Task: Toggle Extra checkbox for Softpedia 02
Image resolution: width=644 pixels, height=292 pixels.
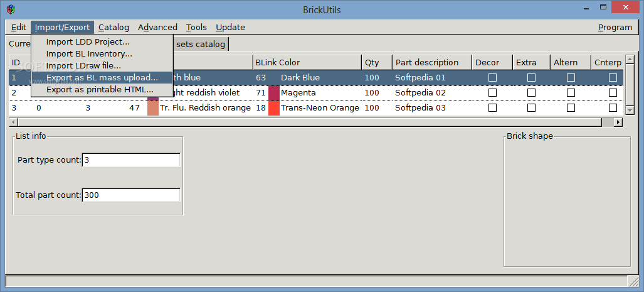Action: point(532,92)
